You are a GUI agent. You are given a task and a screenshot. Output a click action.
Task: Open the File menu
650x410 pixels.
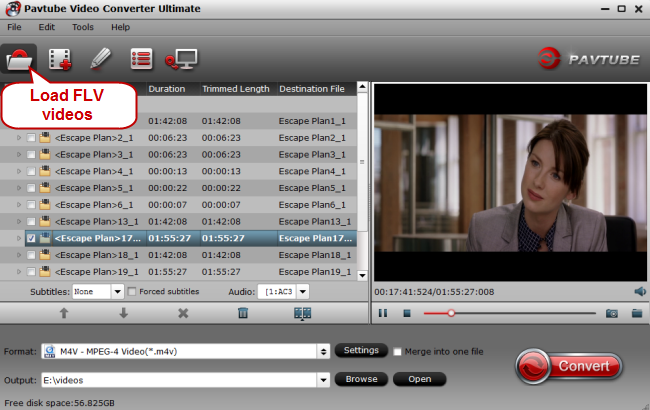(14, 27)
